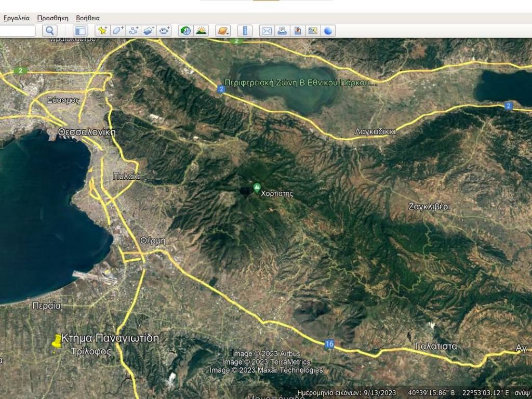Open the Προσθήκη menu

52,18
